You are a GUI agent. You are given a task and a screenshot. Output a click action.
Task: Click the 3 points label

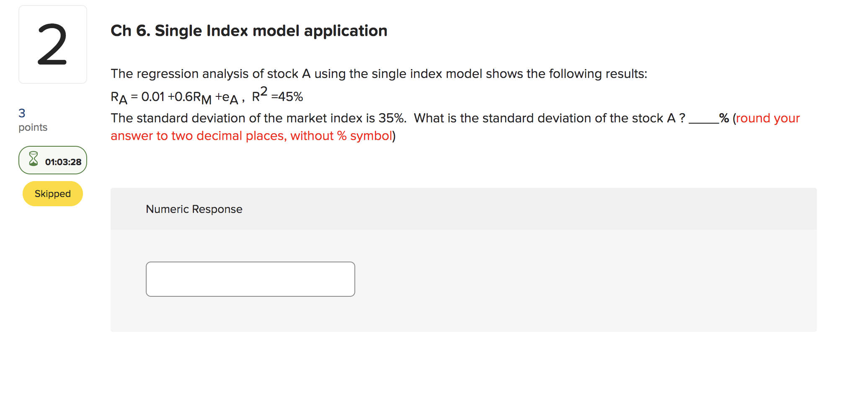[33, 119]
